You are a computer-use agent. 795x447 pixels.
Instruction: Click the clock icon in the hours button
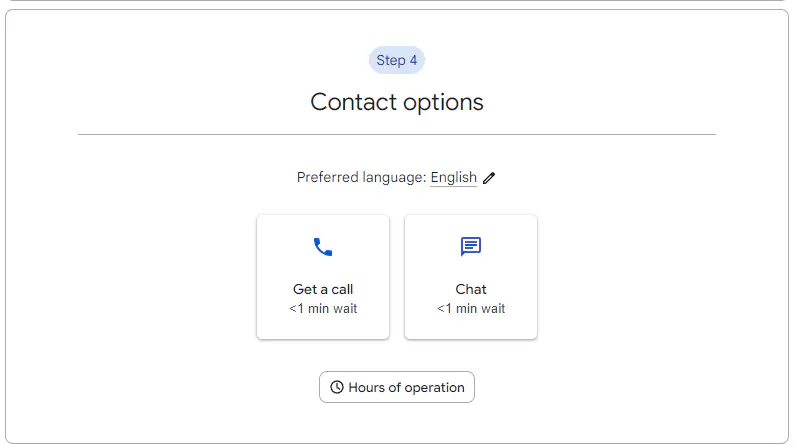tap(337, 387)
